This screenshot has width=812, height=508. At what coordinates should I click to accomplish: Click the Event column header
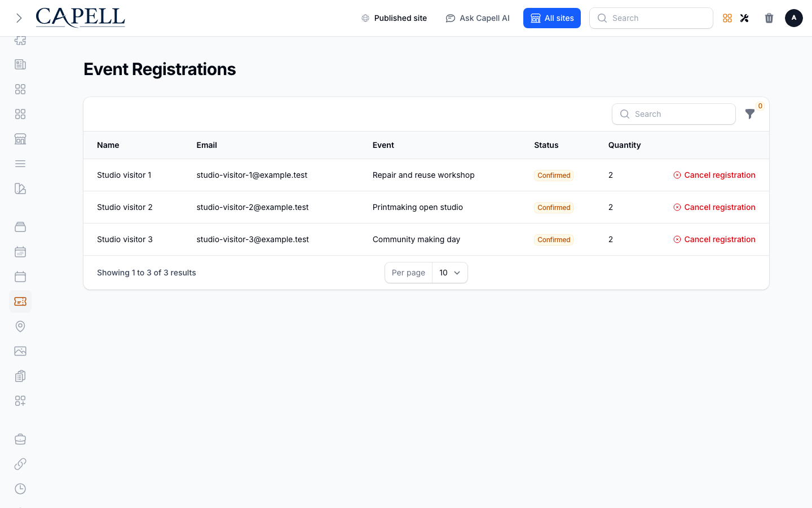click(383, 145)
